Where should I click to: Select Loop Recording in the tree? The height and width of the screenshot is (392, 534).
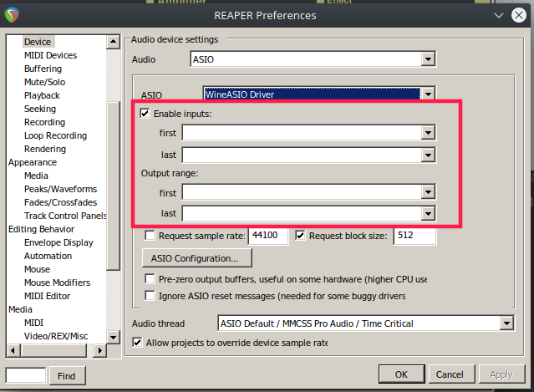pyautogui.click(x=55, y=135)
